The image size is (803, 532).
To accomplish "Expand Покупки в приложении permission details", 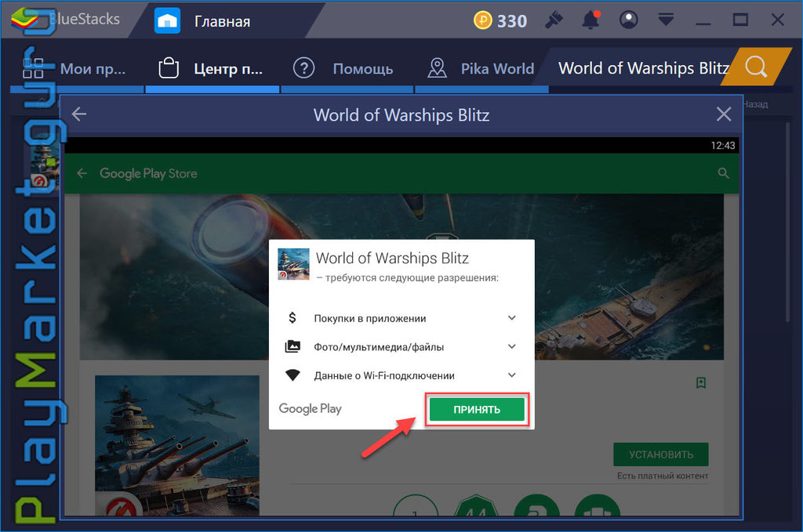I will [x=511, y=318].
